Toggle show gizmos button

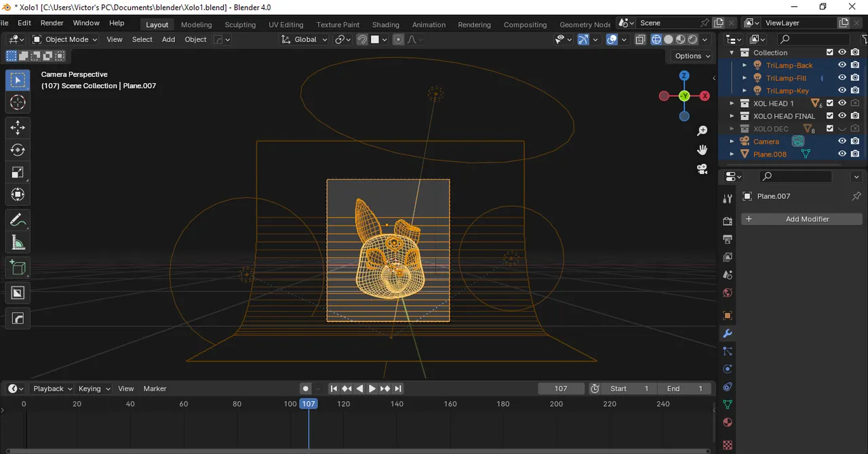point(583,39)
